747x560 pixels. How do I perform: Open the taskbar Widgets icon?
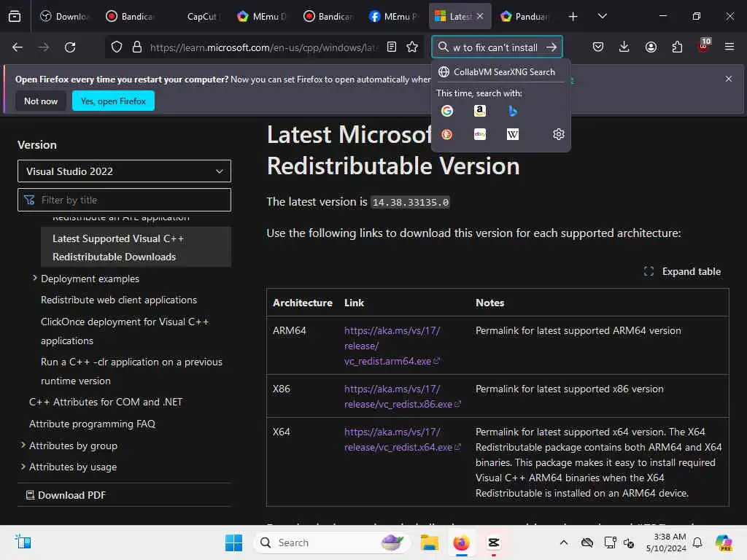point(23,542)
